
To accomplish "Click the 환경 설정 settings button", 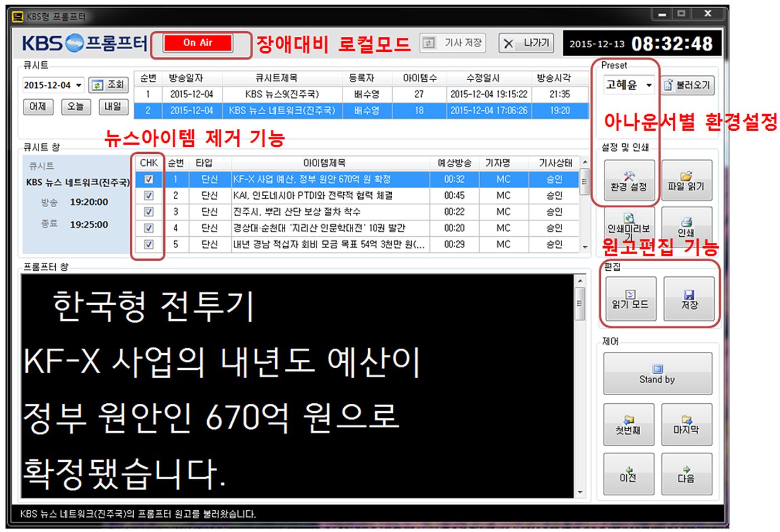I will pos(628,180).
